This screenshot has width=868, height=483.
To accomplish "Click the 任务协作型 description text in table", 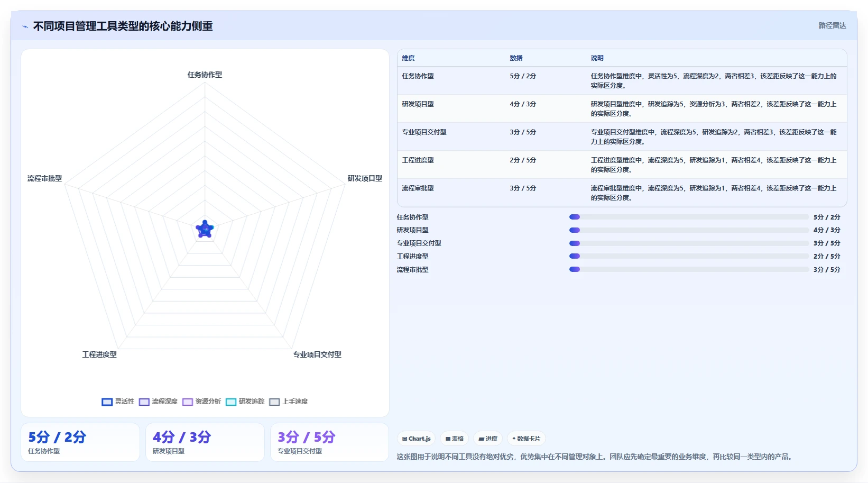I will (x=714, y=80).
